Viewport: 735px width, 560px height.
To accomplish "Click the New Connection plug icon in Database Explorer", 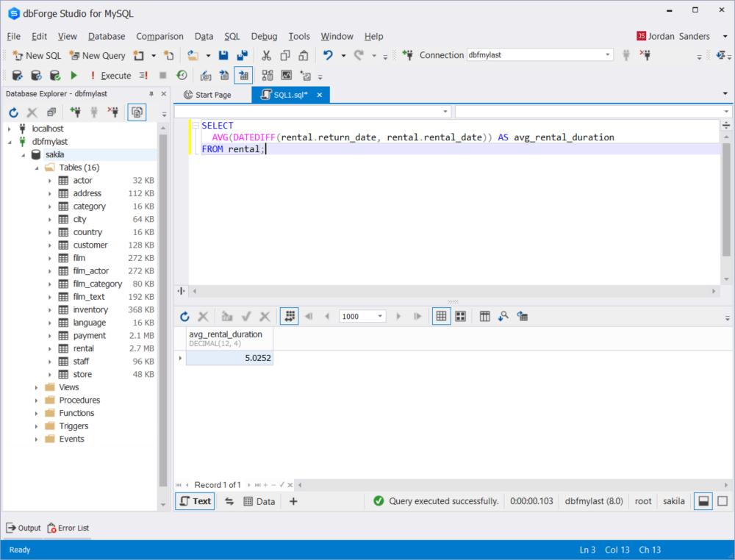I will click(75, 112).
